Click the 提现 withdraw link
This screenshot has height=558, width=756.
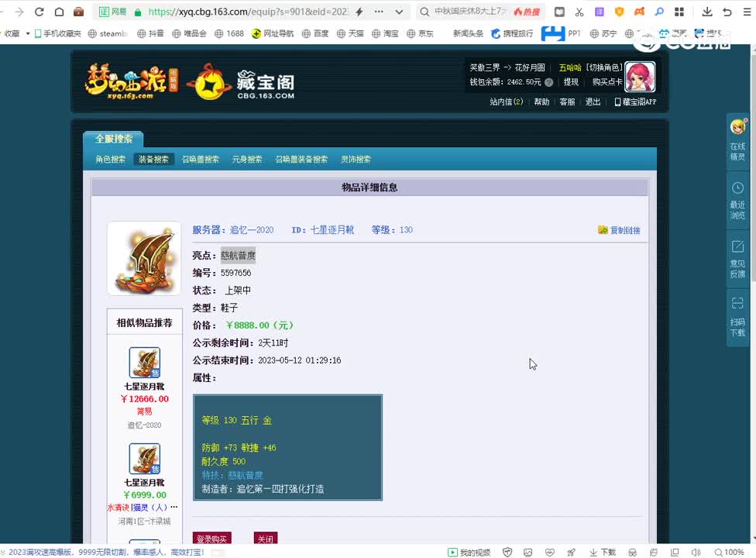(572, 82)
